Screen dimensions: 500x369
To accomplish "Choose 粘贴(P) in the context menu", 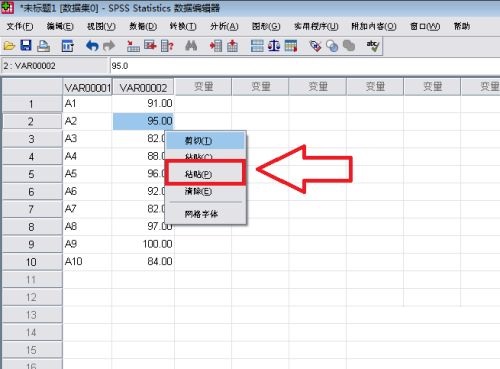I will coord(205,173).
